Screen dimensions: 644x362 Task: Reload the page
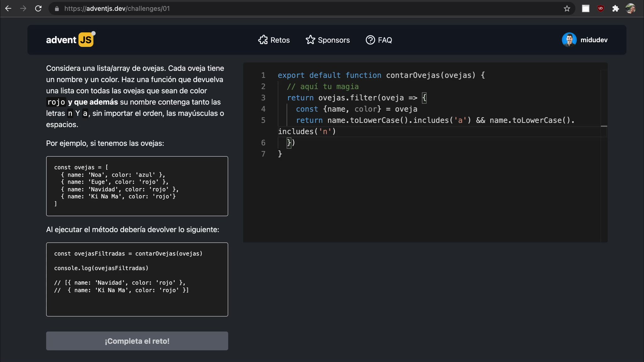pyautogui.click(x=38, y=8)
